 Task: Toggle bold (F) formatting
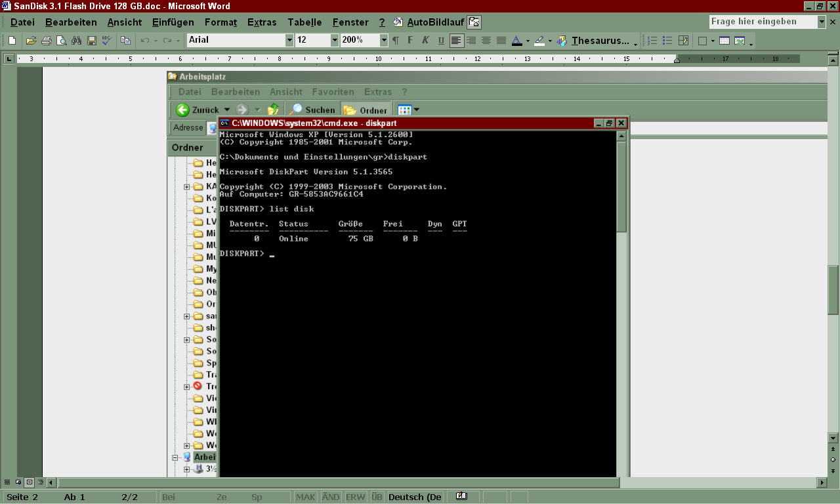coord(410,41)
